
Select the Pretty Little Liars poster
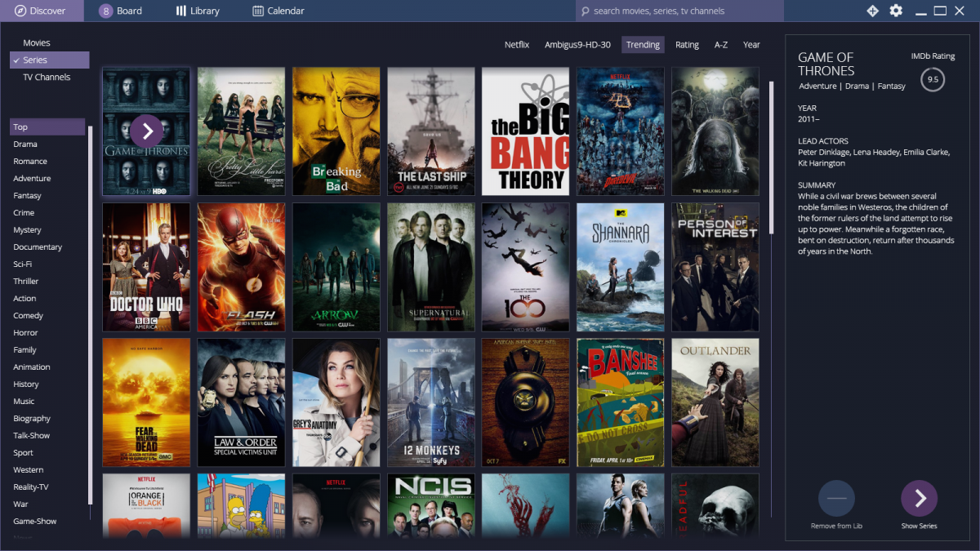(241, 131)
